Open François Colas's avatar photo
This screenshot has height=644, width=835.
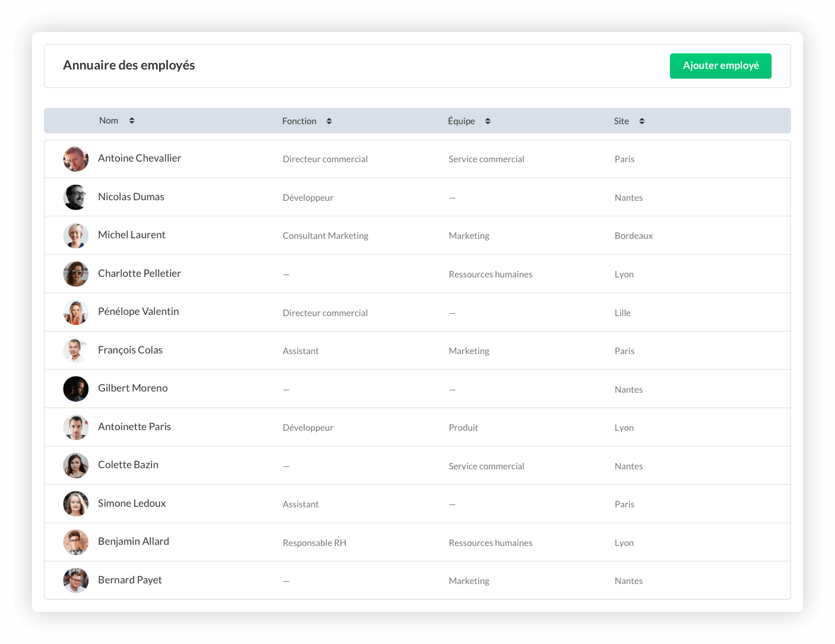click(x=76, y=351)
